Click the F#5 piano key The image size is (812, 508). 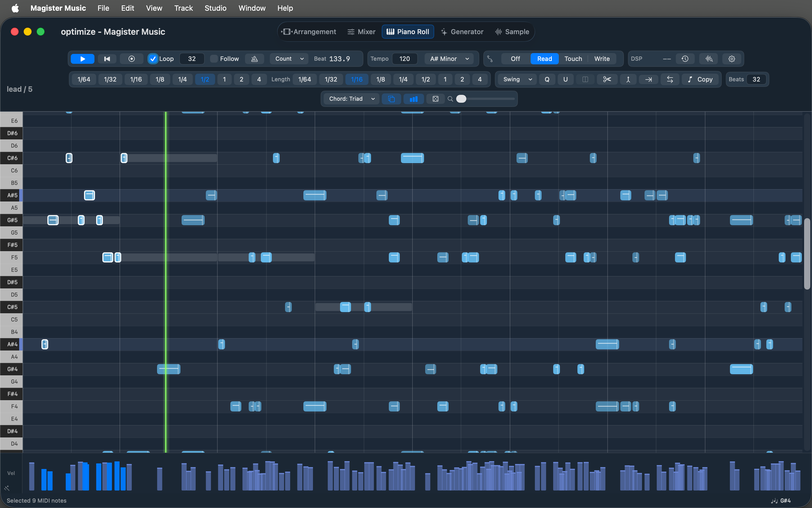(x=11, y=245)
